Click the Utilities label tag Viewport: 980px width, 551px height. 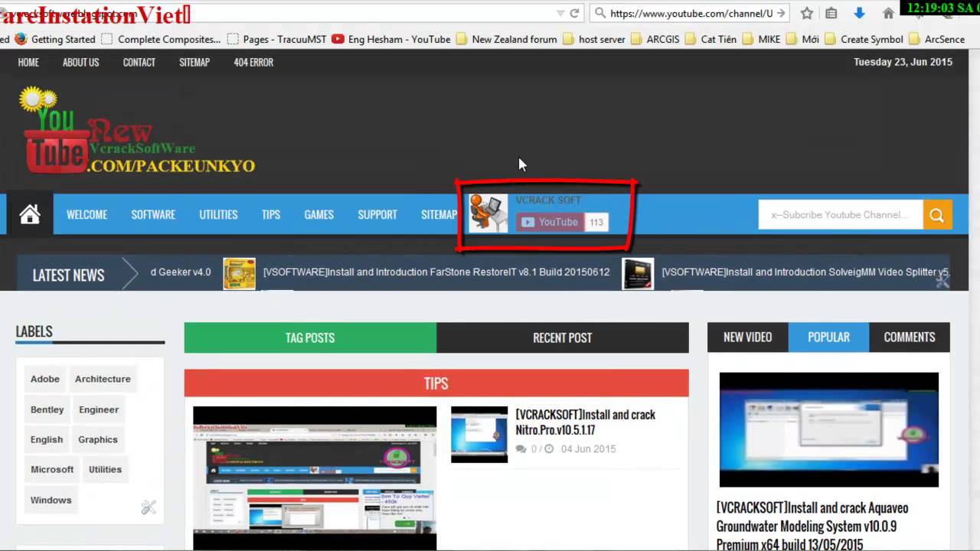pyautogui.click(x=105, y=469)
